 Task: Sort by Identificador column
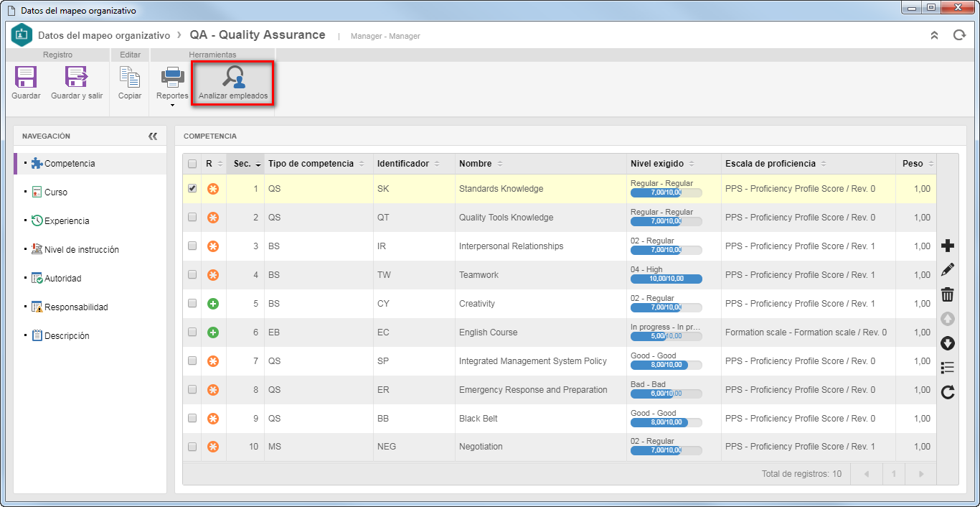(414, 164)
